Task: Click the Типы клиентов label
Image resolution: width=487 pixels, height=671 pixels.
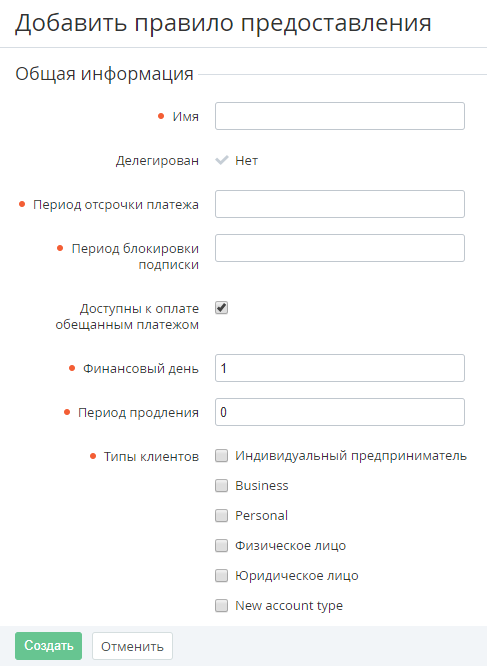Action: [151, 457]
